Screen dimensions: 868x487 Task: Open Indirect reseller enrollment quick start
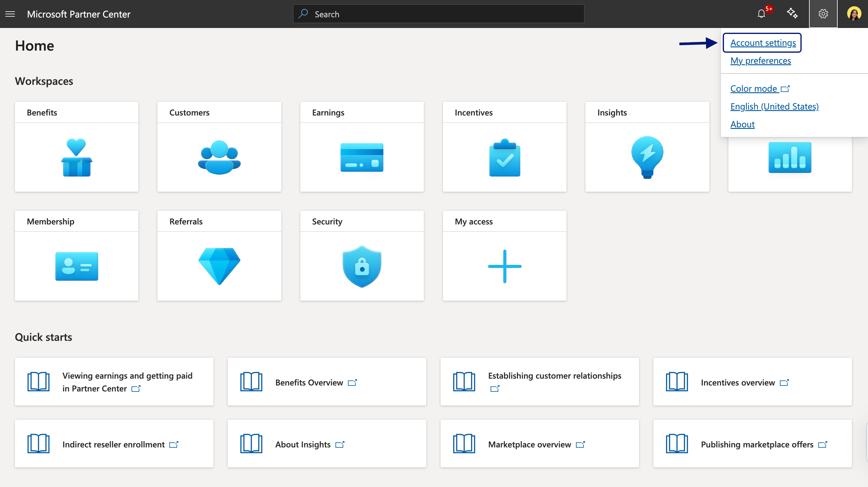[x=114, y=444]
